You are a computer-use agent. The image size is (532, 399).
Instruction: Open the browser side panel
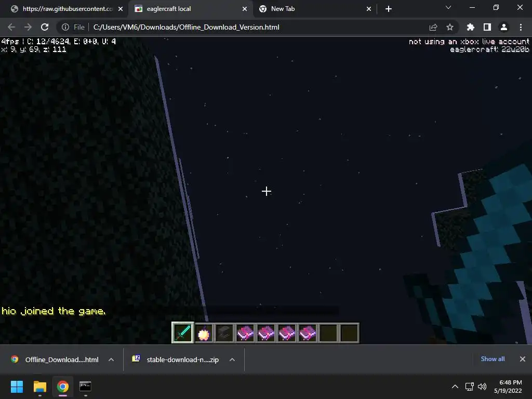point(487,27)
